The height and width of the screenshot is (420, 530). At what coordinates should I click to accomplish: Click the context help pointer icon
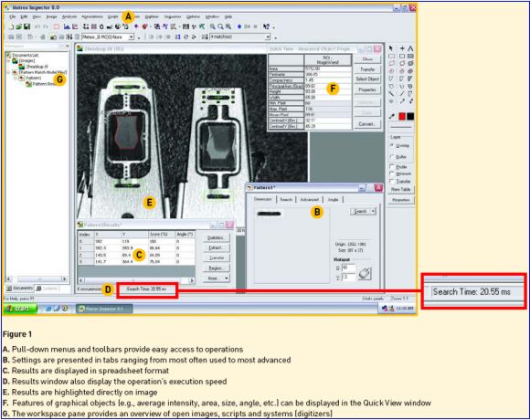click(266, 26)
